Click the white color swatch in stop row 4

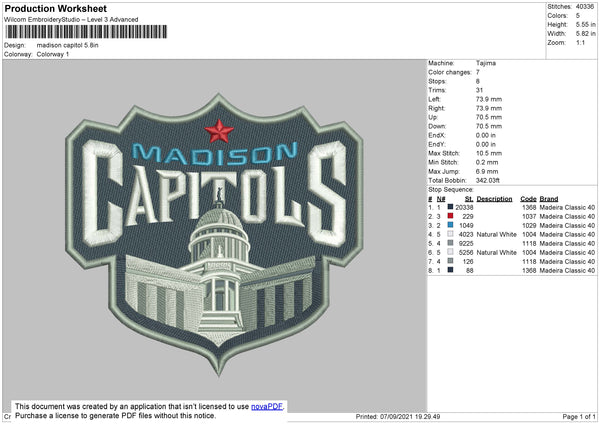(450, 234)
